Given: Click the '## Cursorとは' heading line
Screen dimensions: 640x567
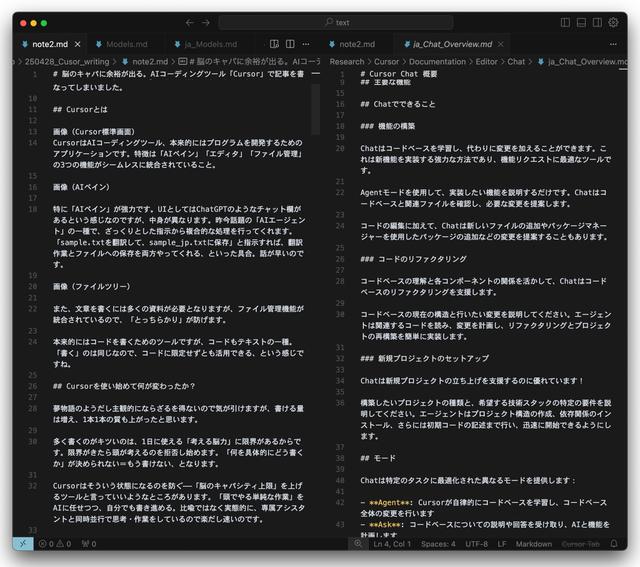Looking at the screenshot, I should click(x=80, y=109).
